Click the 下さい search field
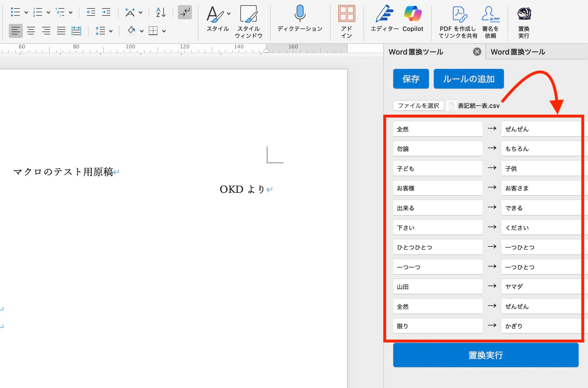Viewport: 588px width, 388px height. tap(437, 227)
